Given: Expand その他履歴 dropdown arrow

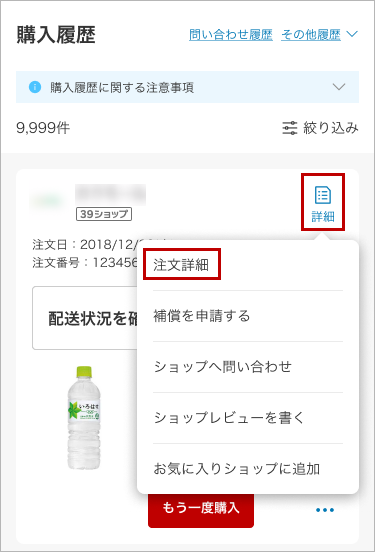Looking at the screenshot, I should (352, 34).
